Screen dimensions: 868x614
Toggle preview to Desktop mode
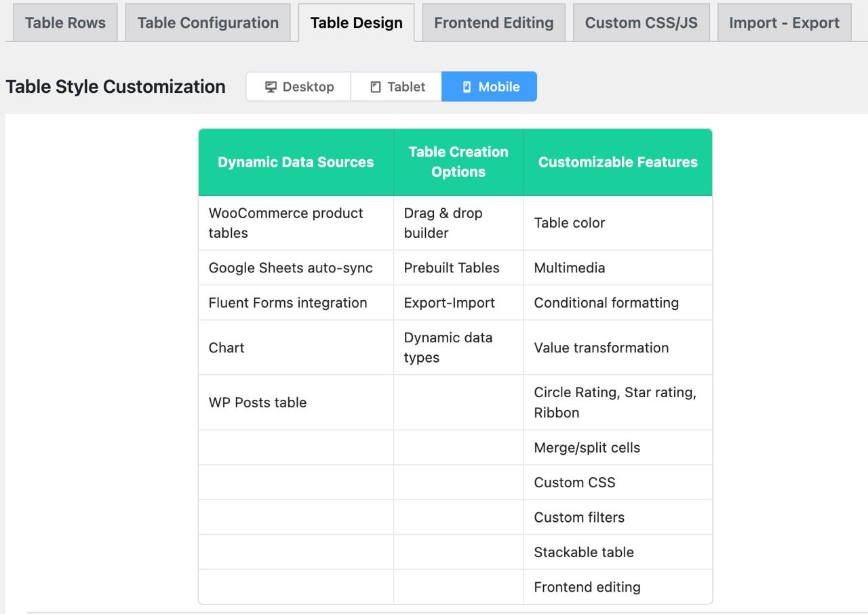coord(298,86)
